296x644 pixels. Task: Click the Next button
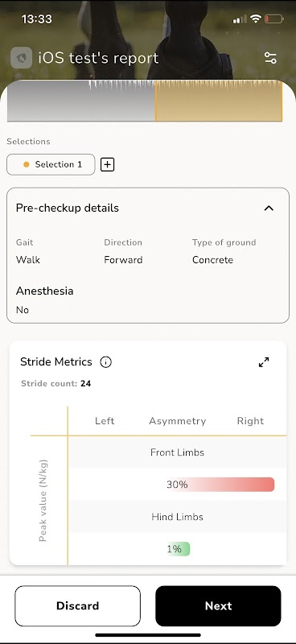click(x=219, y=606)
